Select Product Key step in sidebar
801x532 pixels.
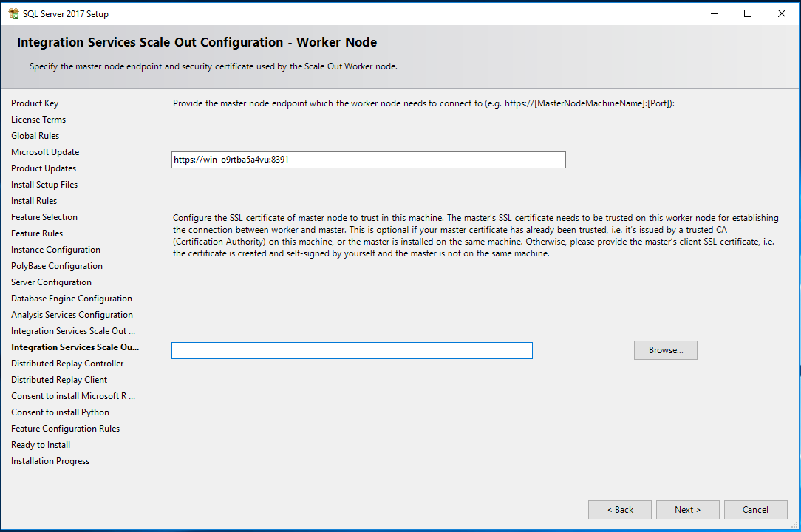point(35,103)
